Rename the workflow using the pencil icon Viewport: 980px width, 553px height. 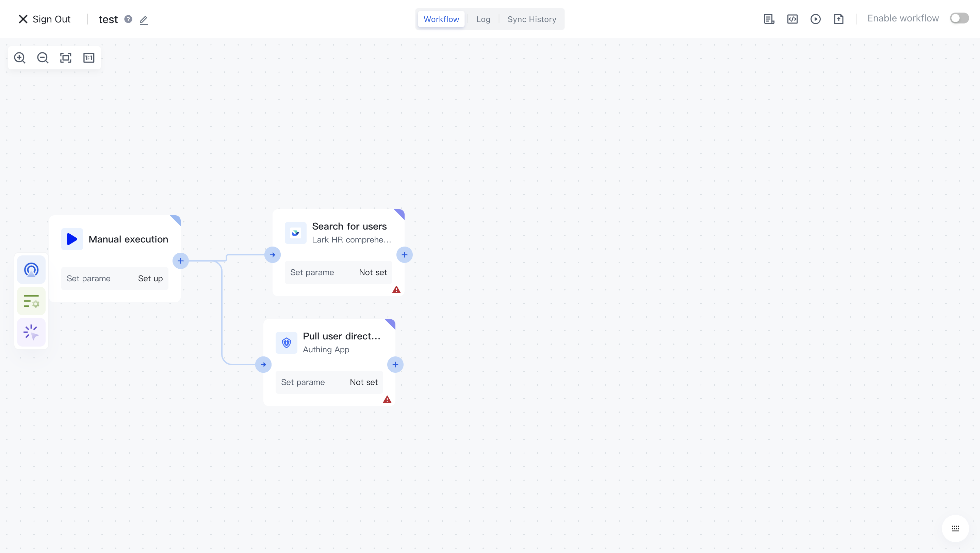[143, 20]
